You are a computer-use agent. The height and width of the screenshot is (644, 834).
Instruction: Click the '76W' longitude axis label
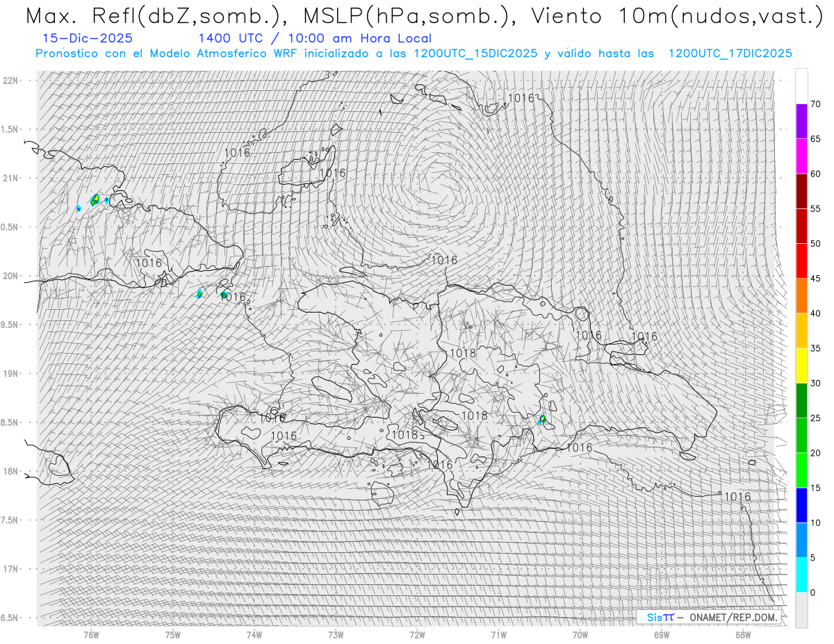coord(91,634)
